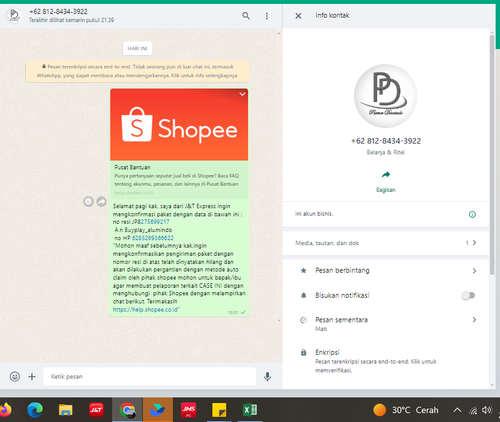
Task: Open Pesan berbintang list
Action: [386, 270]
